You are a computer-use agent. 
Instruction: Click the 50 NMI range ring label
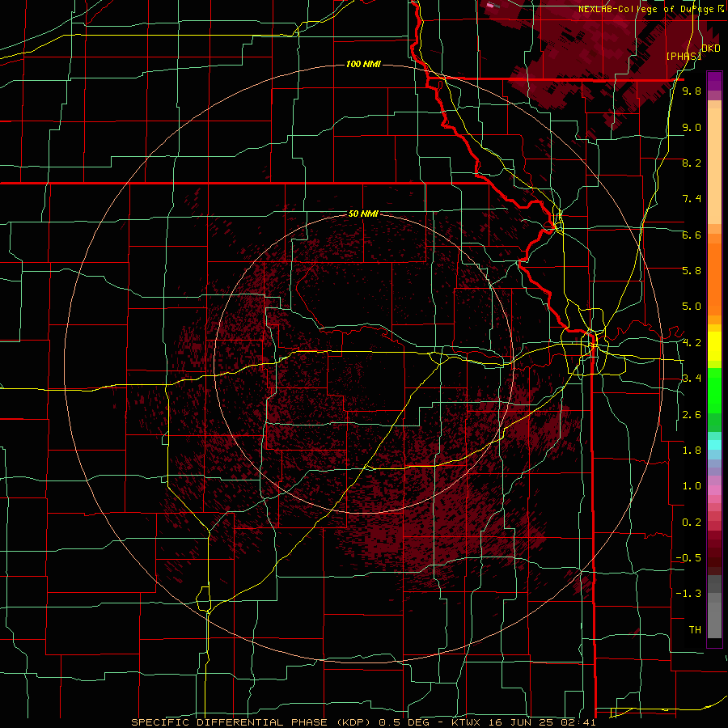point(363,214)
